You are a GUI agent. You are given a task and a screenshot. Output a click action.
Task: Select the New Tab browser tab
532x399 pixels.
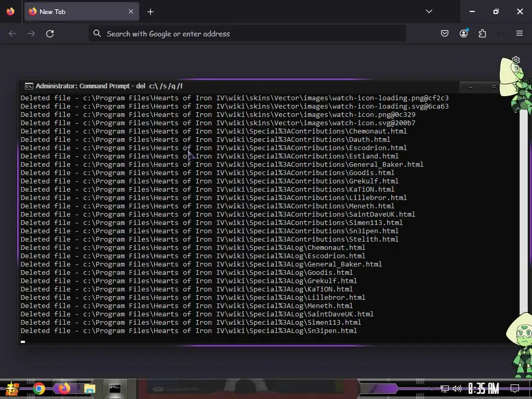point(82,11)
